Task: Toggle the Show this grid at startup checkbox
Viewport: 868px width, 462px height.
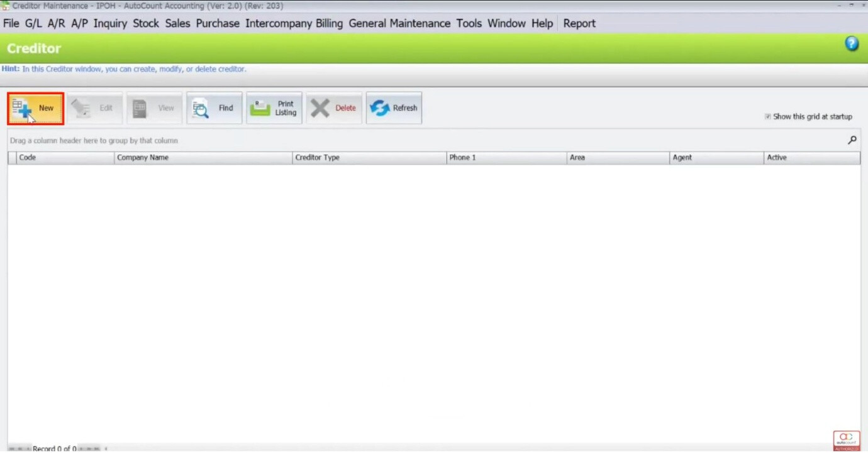Action: point(768,116)
